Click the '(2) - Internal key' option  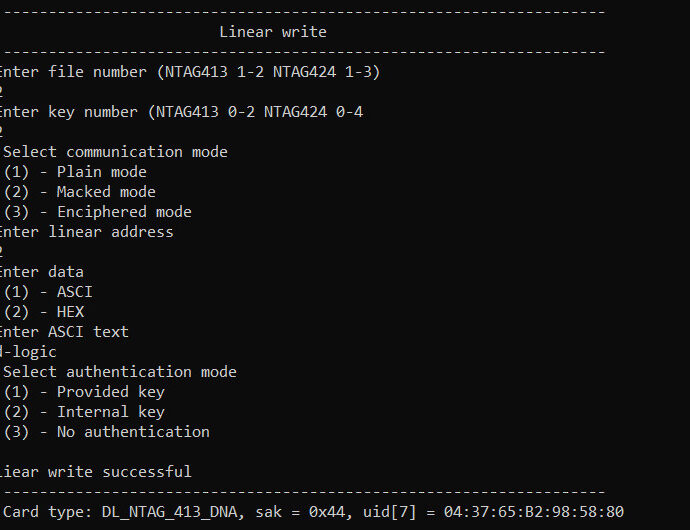coord(84,412)
